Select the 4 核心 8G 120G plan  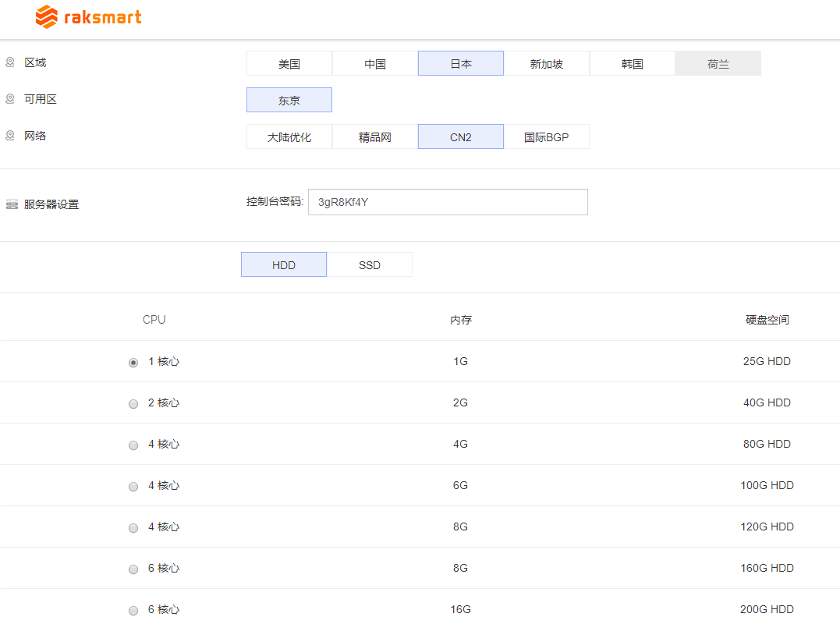pyautogui.click(x=133, y=528)
